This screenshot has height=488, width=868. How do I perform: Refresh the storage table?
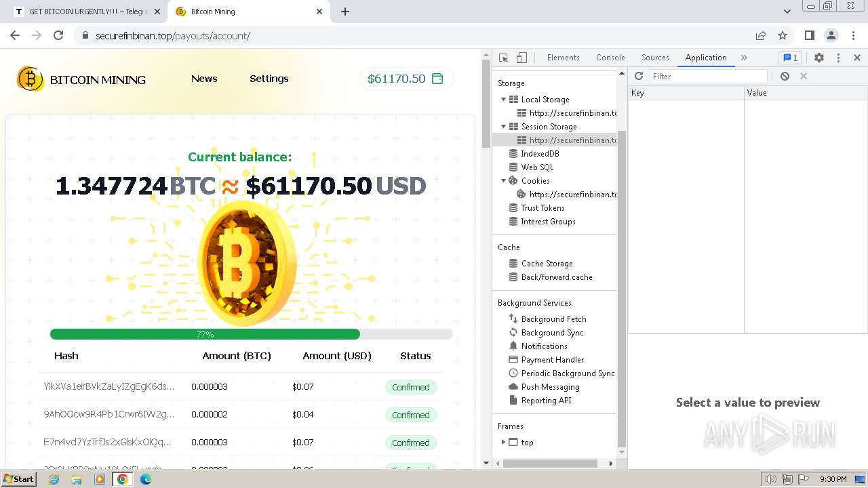point(639,76)
